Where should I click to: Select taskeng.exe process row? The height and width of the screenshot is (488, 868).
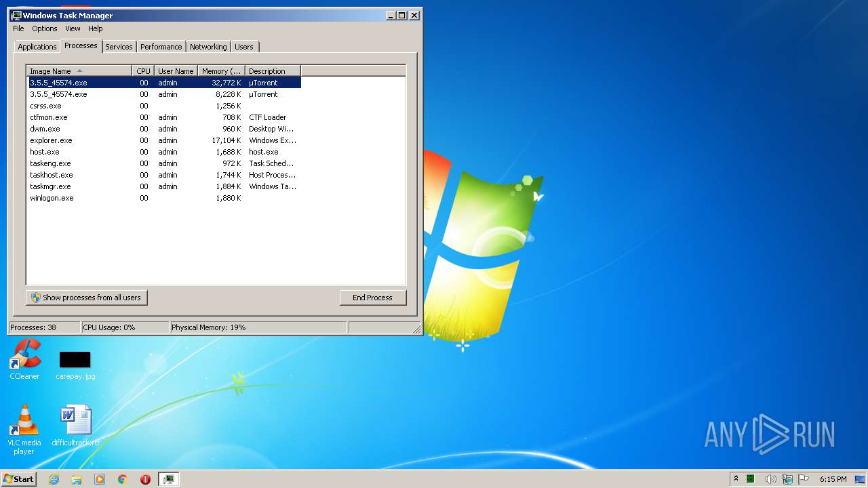[163, 163]
